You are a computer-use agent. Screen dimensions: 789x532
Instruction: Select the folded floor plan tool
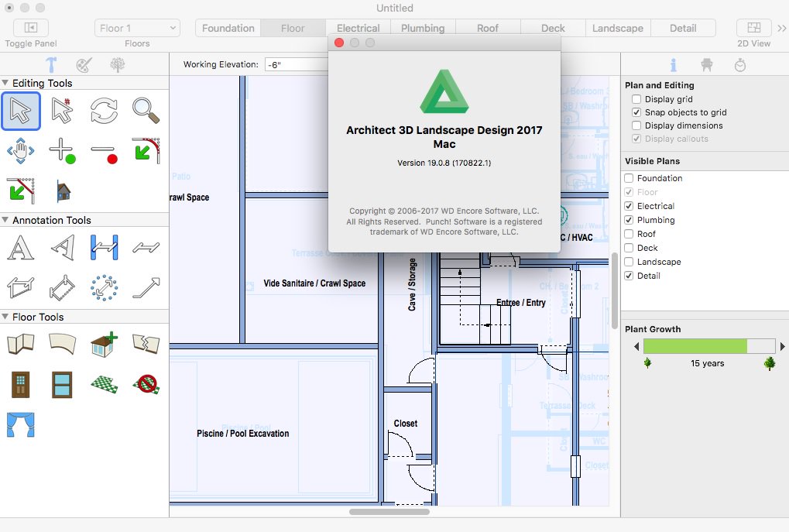(x=21, y=345)
